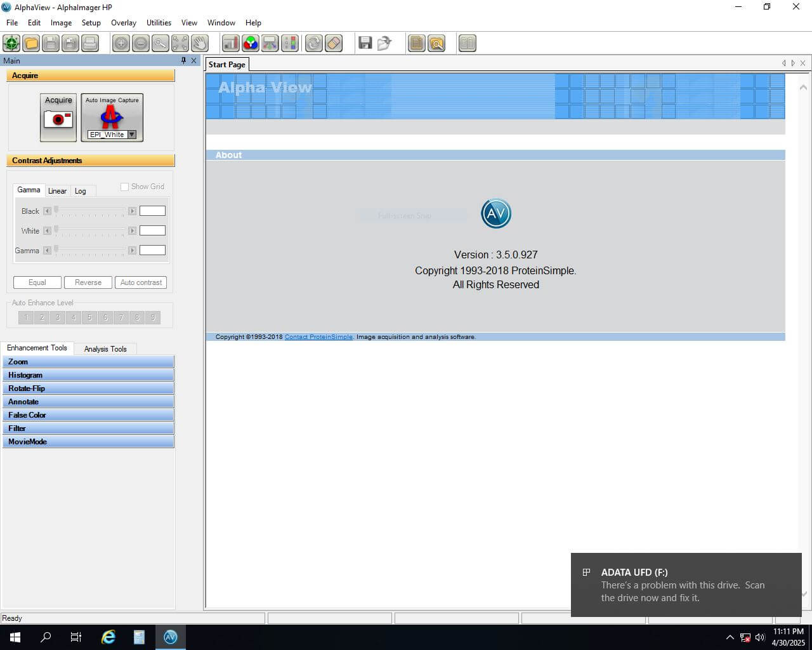Open the Overlay menu

point(123,23)
